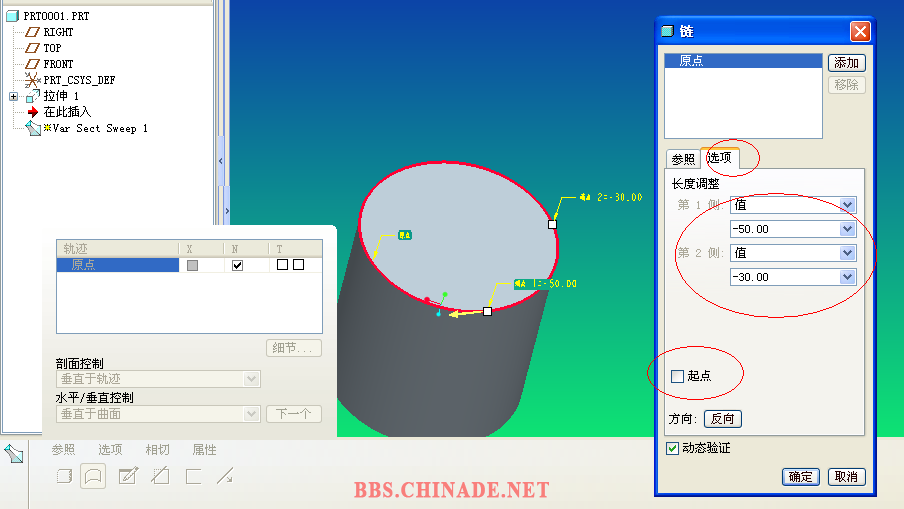Click the Variable Section Sweep feature icon at dashboard left
This screenshot has width=904, height=509.
pos(13,454)
